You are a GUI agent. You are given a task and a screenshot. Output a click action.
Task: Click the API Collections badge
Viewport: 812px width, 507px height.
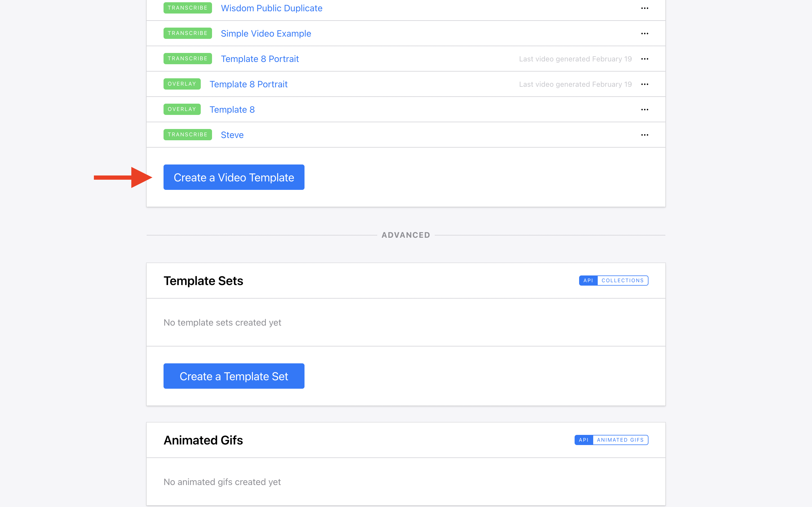(x=613, y=281)
